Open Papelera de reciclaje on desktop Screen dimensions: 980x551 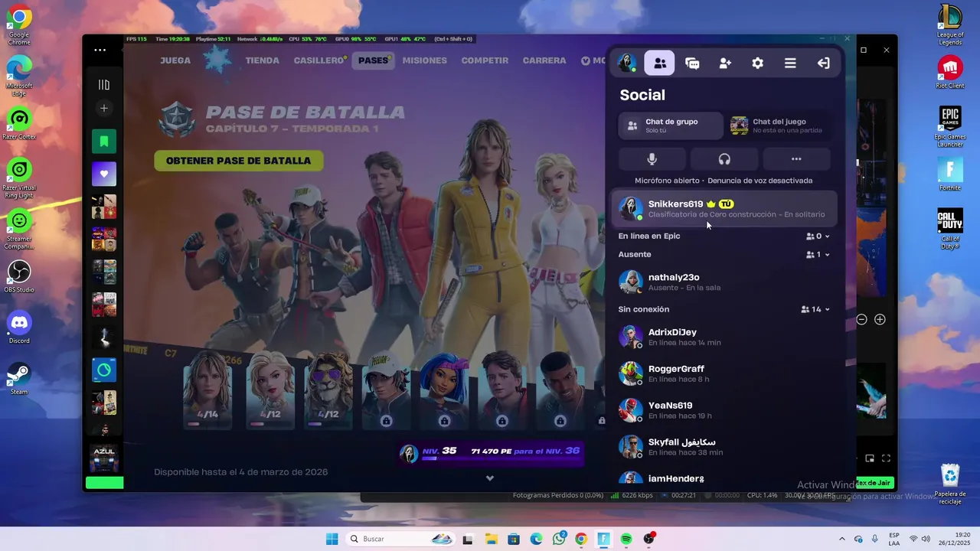(950, 484)
